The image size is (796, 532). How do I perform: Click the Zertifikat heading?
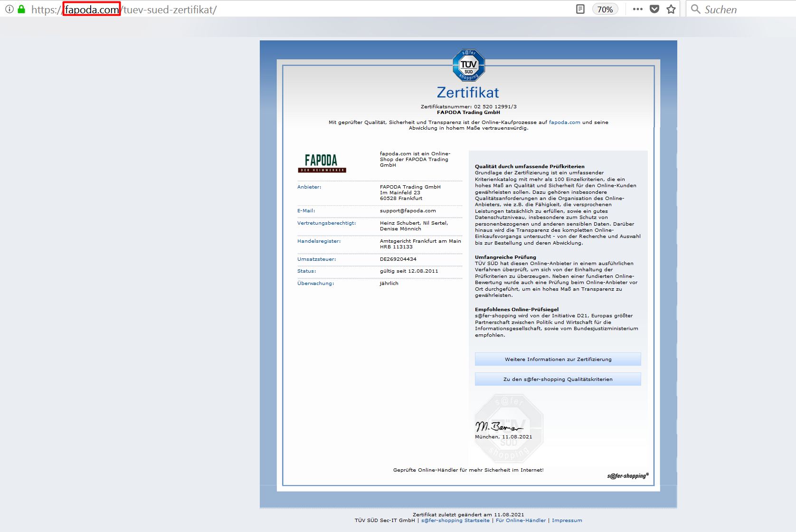tap(468, 92)
